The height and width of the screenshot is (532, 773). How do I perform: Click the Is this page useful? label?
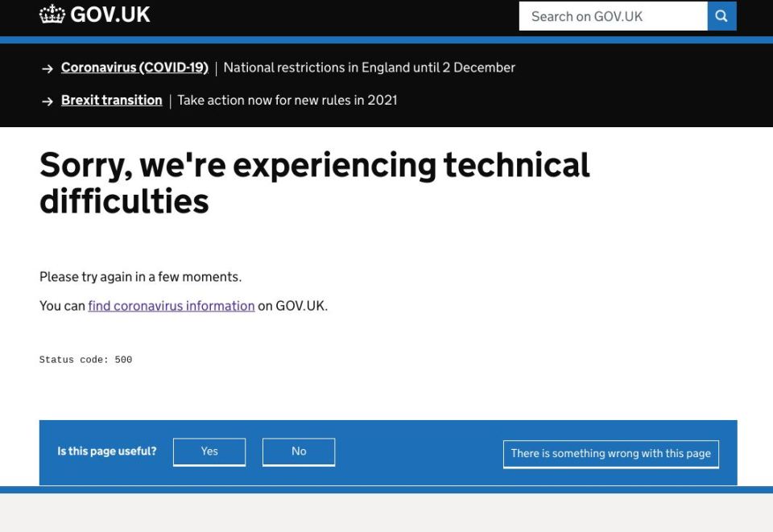107,452
